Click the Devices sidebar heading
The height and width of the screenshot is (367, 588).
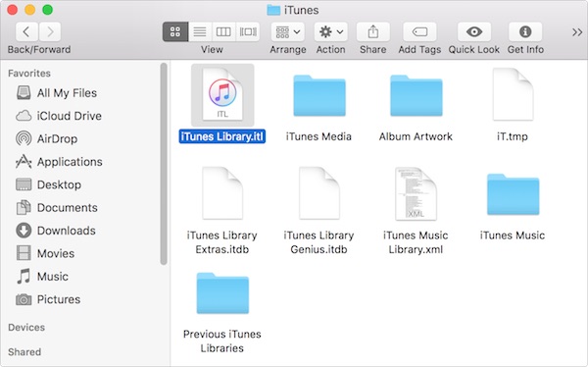point(26,327)
